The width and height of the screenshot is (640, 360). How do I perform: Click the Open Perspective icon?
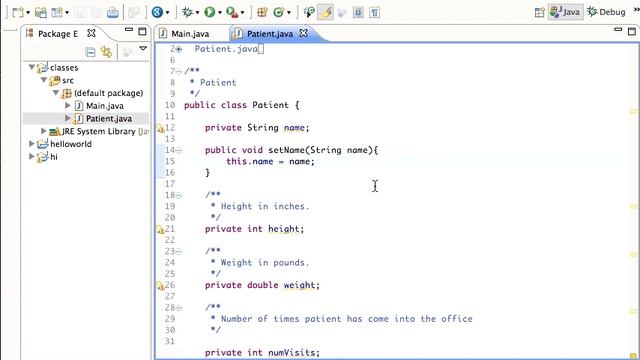tap(540, 12)
